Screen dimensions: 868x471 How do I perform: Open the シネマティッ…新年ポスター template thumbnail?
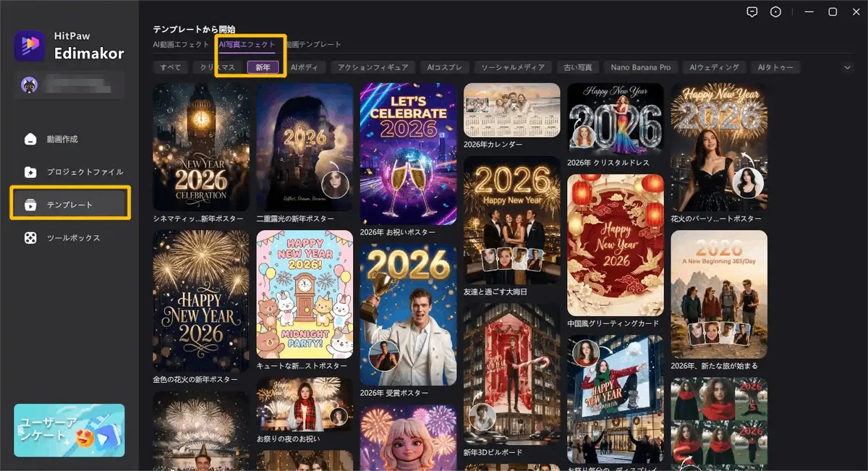[201, 147]
